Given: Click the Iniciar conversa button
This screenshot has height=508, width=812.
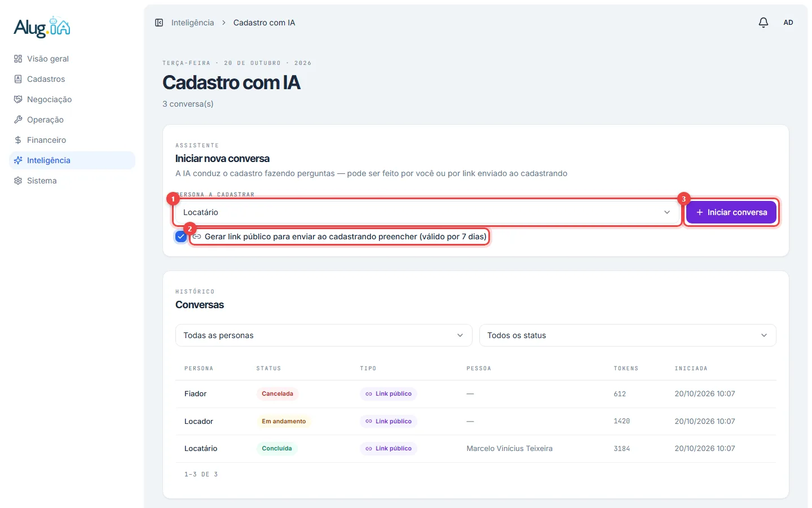Looking at the screenshot, I should [x=731, y=212].
